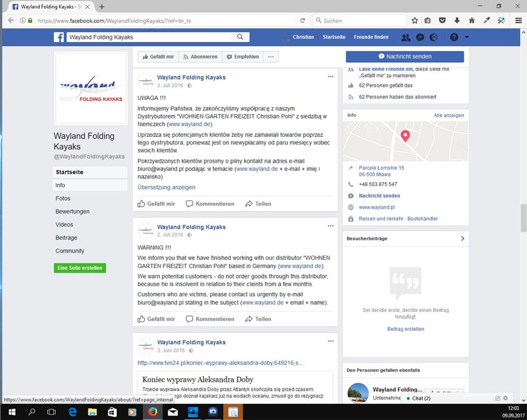
Task: Show translation via Übersetzung anzeigen
Action: [166, 187]
